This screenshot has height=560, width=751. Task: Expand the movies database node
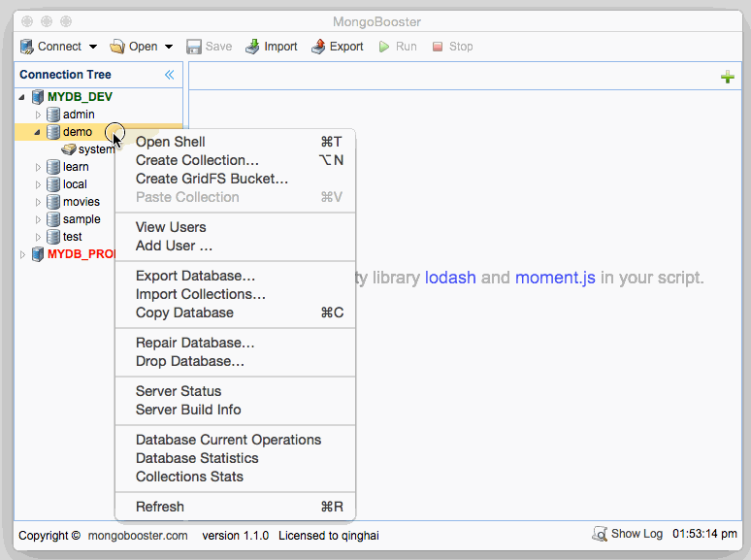(38, 202)
